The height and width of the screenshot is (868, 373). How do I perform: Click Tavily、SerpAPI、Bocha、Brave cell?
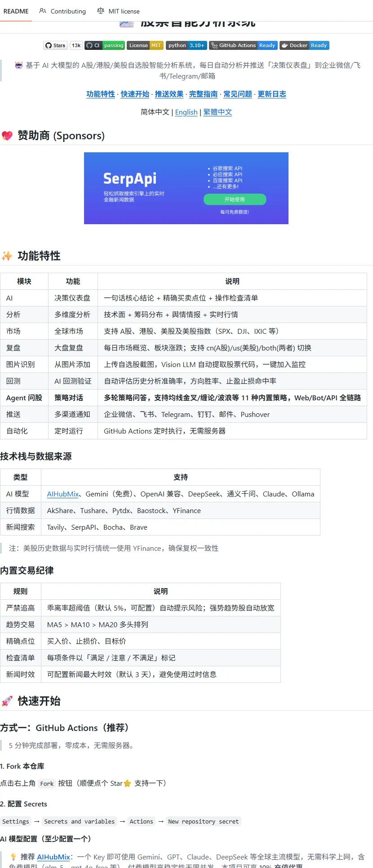[x=181, y=527]
